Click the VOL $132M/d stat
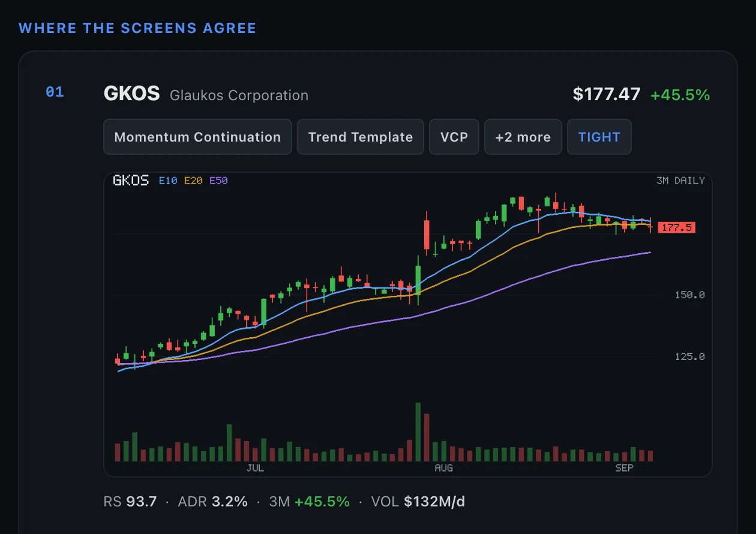 click(418, 502)
